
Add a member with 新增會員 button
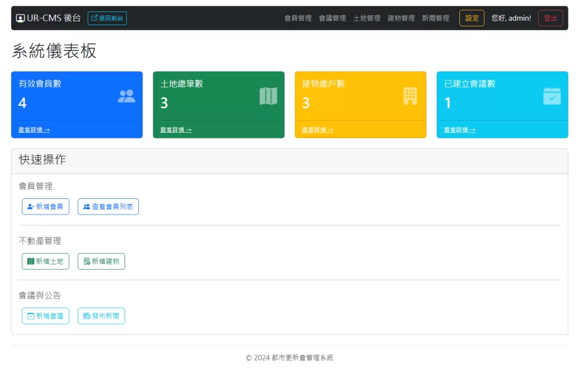pyautogui.click(x=45, y=206)
